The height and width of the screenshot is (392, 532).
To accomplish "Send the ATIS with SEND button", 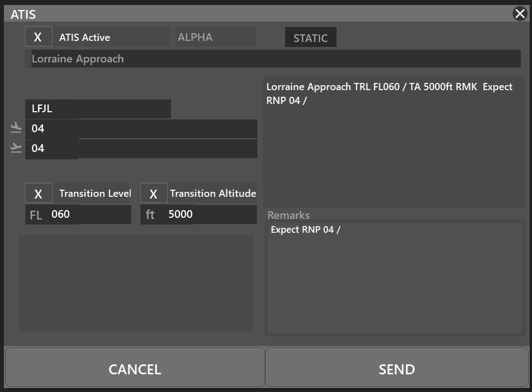I will pyautogui.click(x=396, y=367).
